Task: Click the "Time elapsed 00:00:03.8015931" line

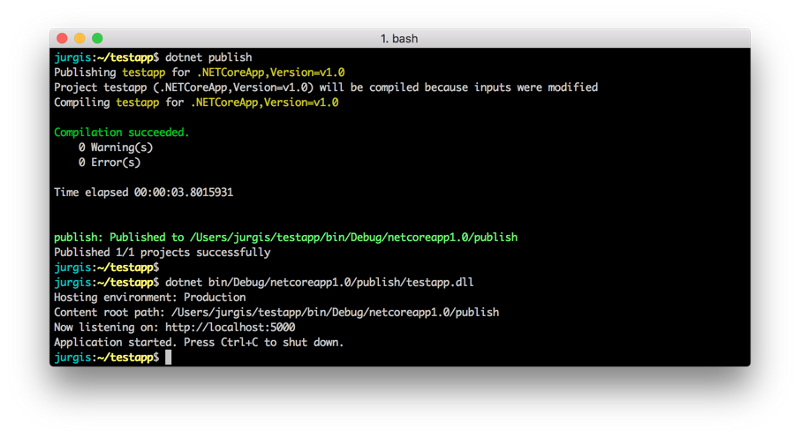Action: [143, 192]
